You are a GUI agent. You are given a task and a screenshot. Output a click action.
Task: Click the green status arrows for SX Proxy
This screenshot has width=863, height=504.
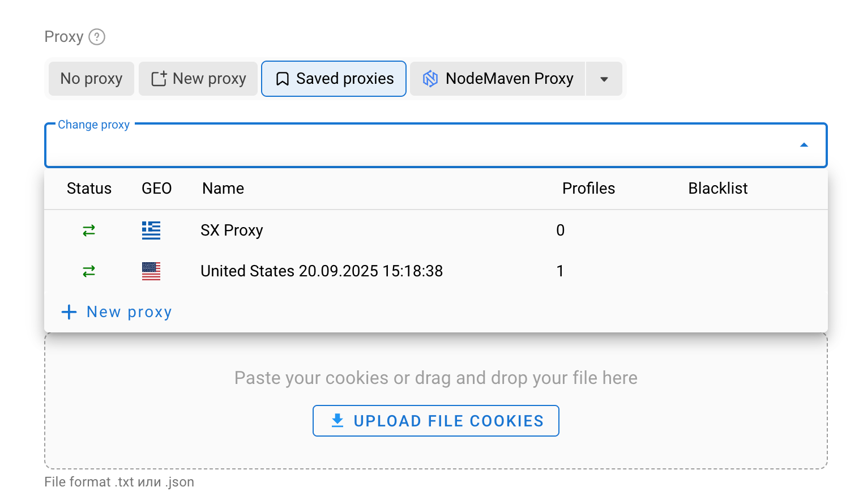click(x=89, y=230)
